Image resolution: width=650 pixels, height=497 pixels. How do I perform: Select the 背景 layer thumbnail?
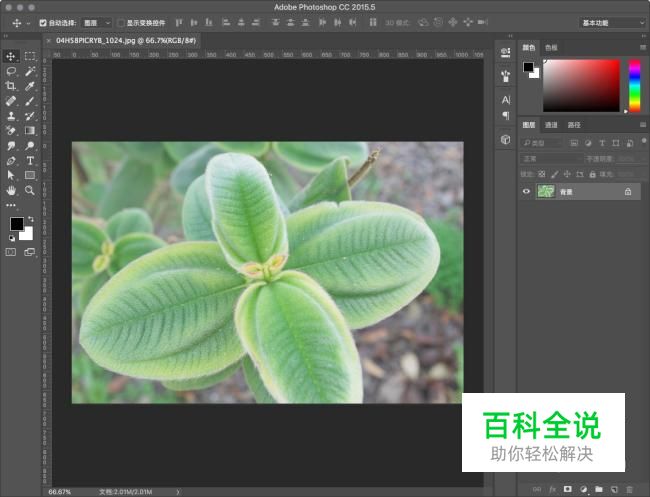(x=546, y=191)
